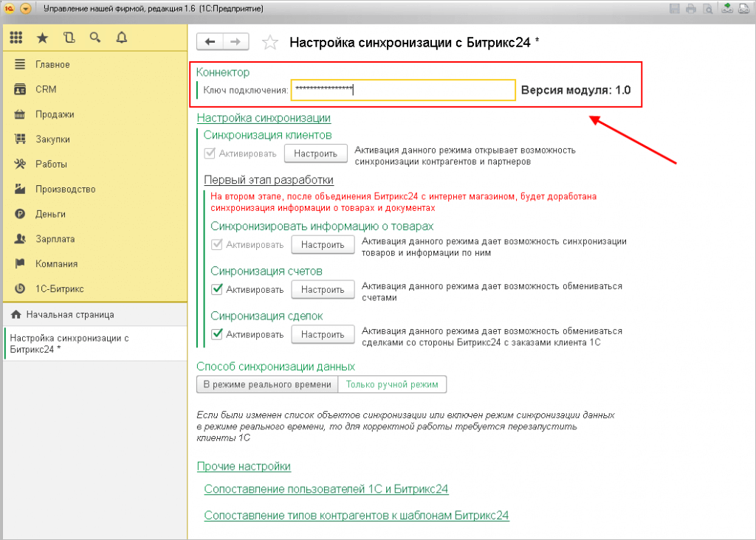This screenshot has height=540, width=756.
Task: Click the Print preview icon in title bar
Action: 708,8
